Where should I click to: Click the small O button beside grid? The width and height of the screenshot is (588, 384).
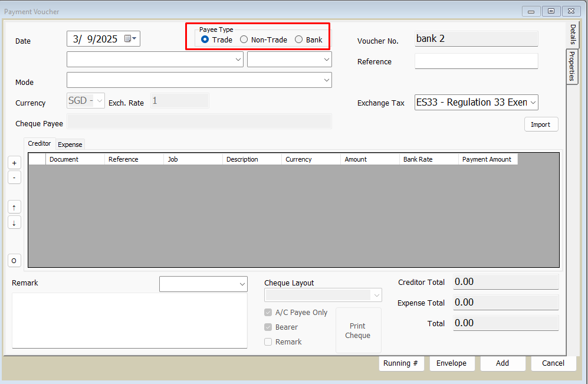(x=14, y=260)
